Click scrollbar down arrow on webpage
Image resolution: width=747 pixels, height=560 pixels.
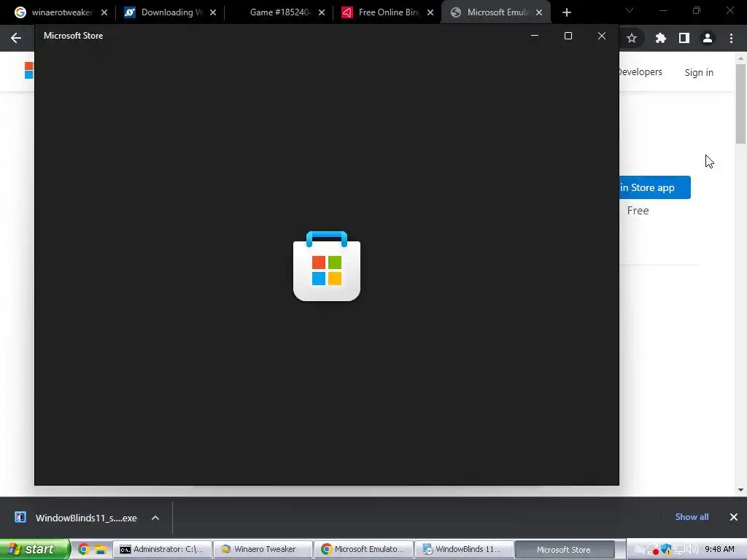coord(740,489)
